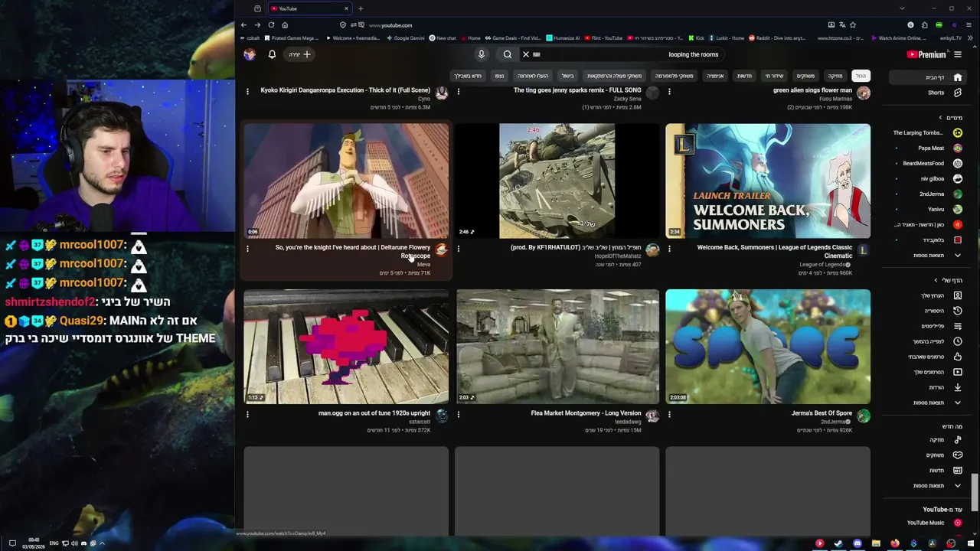This screenshot has width=980, height=551.
Task: Expand more subscriptions under the בלאקבירד row
Action: click(929, 255)
